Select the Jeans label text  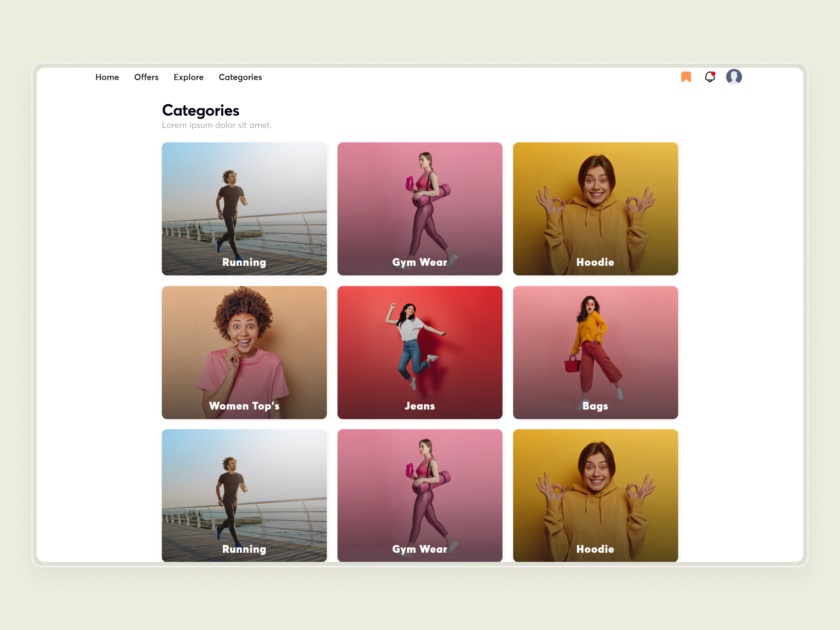pos(420,406)
